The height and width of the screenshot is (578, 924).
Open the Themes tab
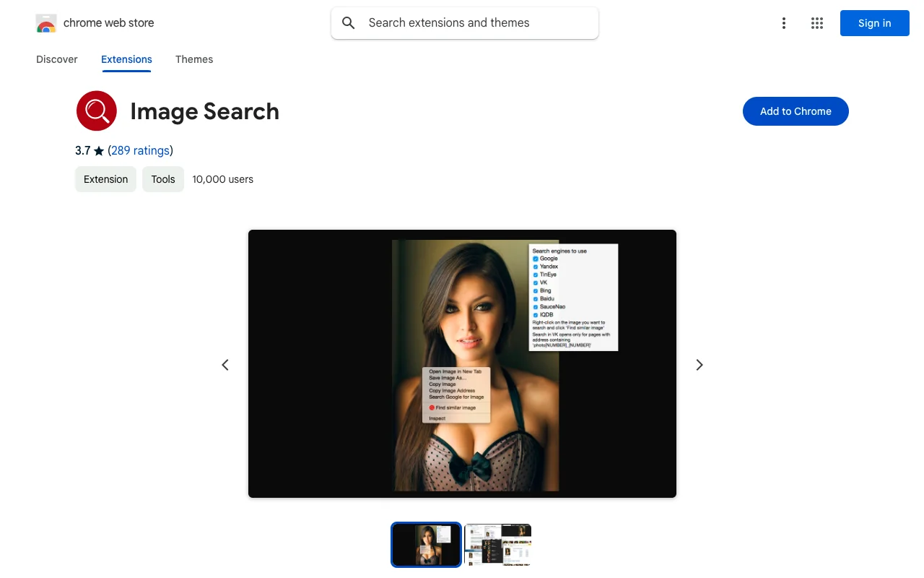(x=194, y=59)
